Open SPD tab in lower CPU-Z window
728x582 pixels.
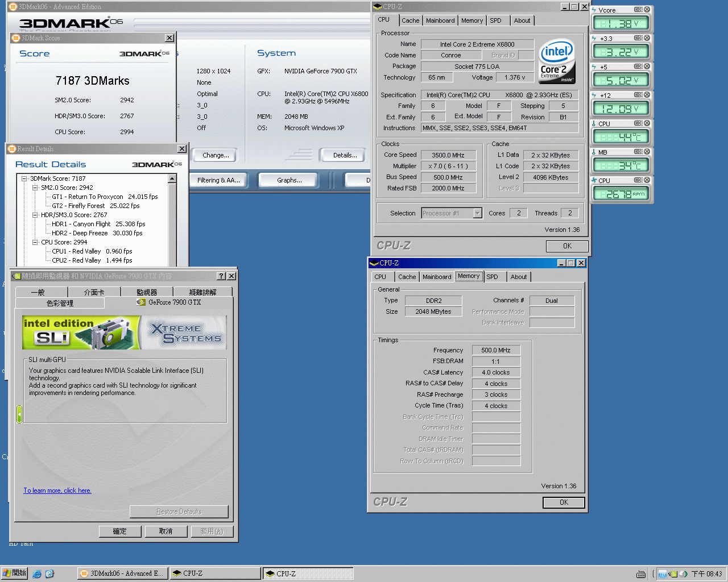click(493, 277)
